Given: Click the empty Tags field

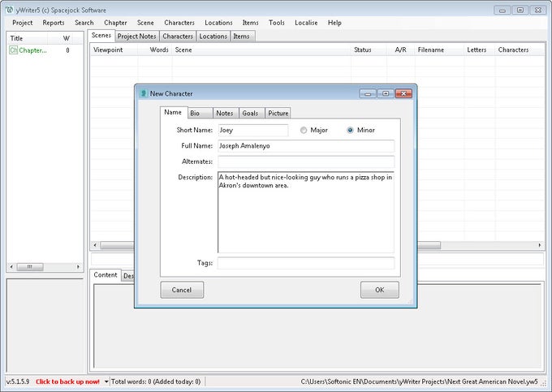Looking at the screenshot, I should [x=306, y=263].
